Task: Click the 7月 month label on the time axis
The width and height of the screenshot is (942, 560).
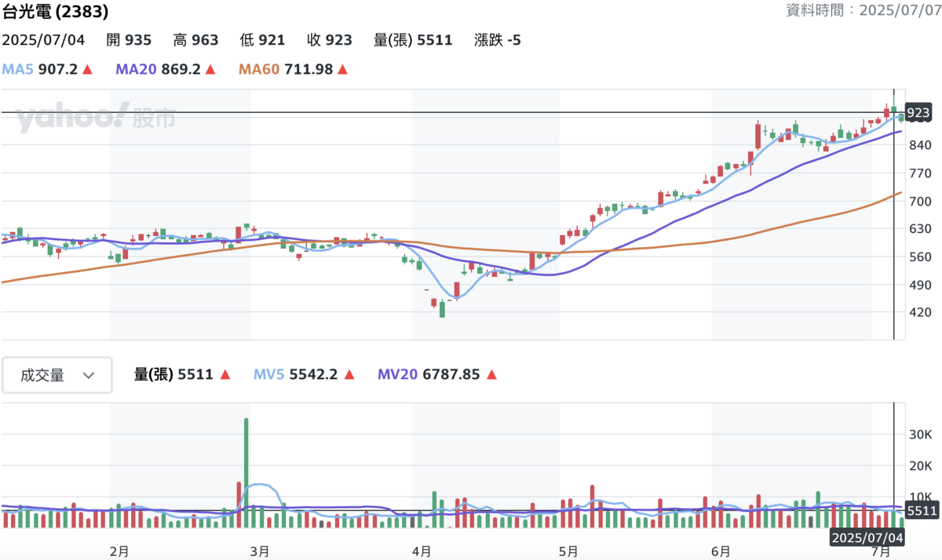Action: (x=882, y=551)
